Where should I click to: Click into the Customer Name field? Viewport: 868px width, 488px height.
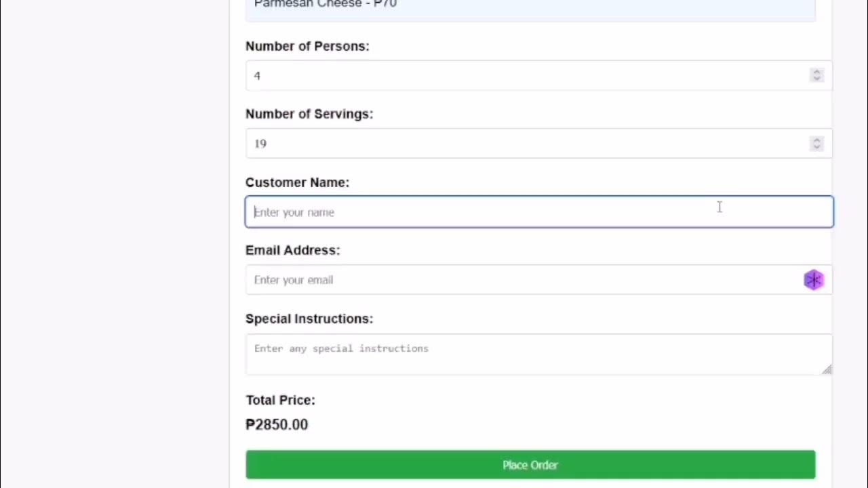coord(539,212)
